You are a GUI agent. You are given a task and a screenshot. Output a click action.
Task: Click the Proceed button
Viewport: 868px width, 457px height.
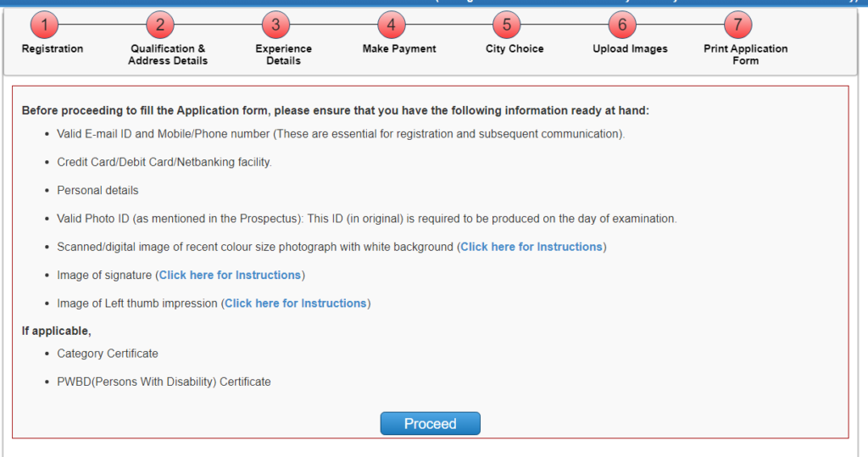tap(430, 424)
